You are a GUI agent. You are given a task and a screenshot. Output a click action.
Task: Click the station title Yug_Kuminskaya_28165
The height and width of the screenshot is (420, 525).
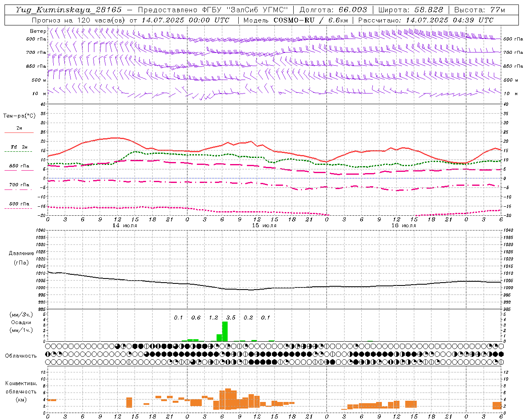click(69, 10)
